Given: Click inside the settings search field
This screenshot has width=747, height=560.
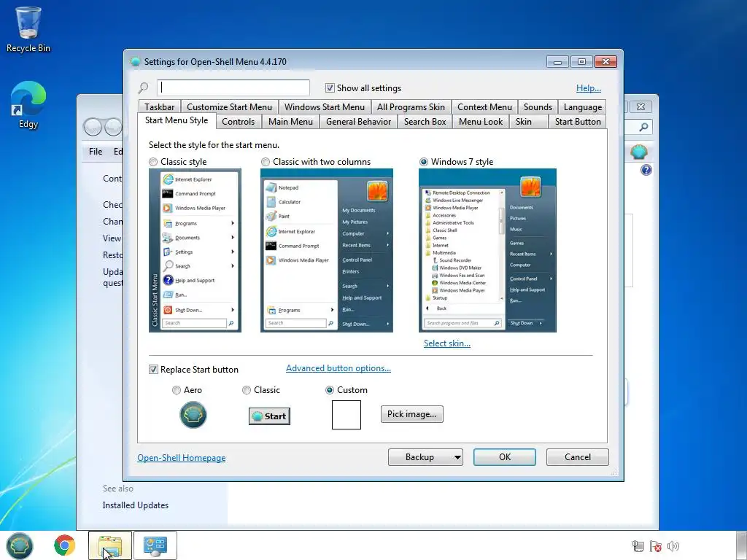Looking at the screenshot, I should click(233, 87).
